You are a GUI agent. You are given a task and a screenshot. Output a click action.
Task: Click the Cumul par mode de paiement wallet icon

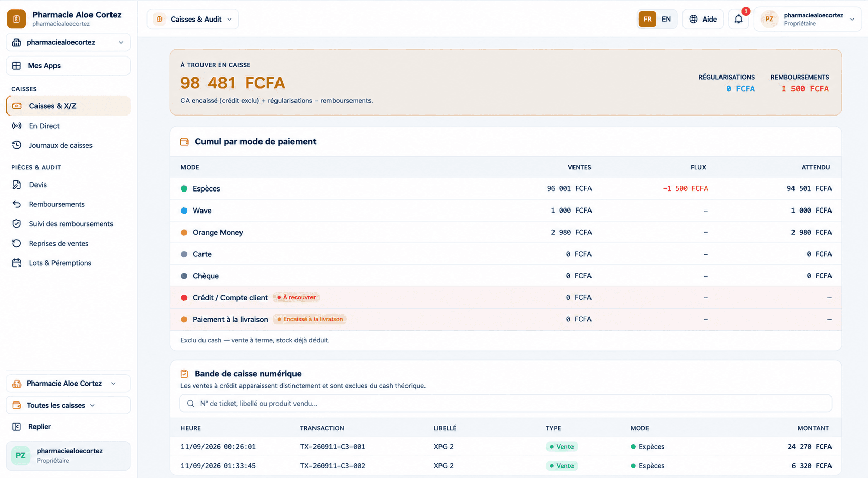[x=184, y=142]
